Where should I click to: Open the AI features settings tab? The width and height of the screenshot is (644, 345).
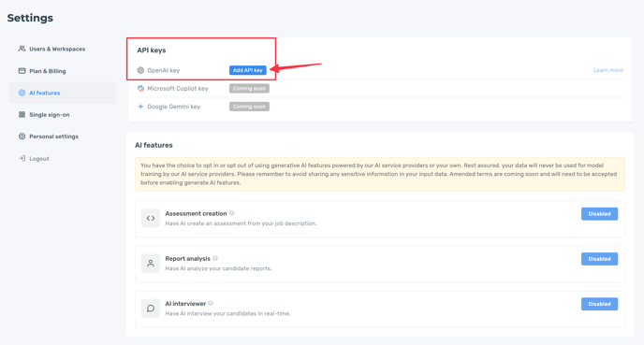pos(63,93)
